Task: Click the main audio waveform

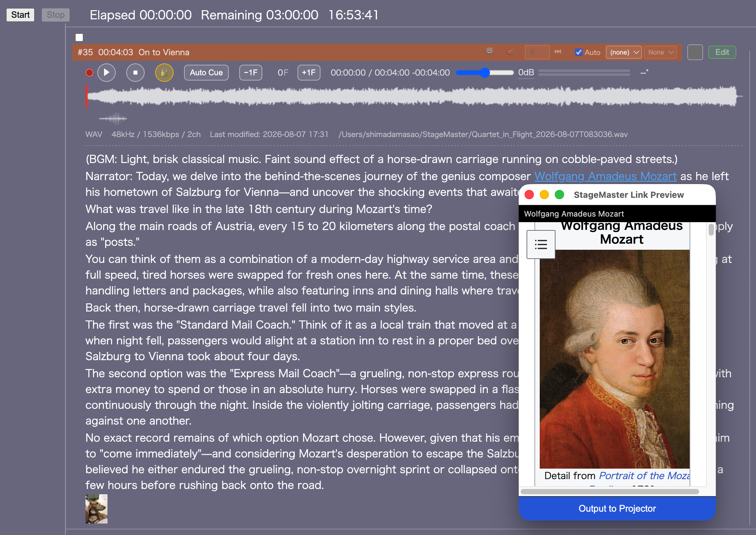Action: tap(413, 96)
